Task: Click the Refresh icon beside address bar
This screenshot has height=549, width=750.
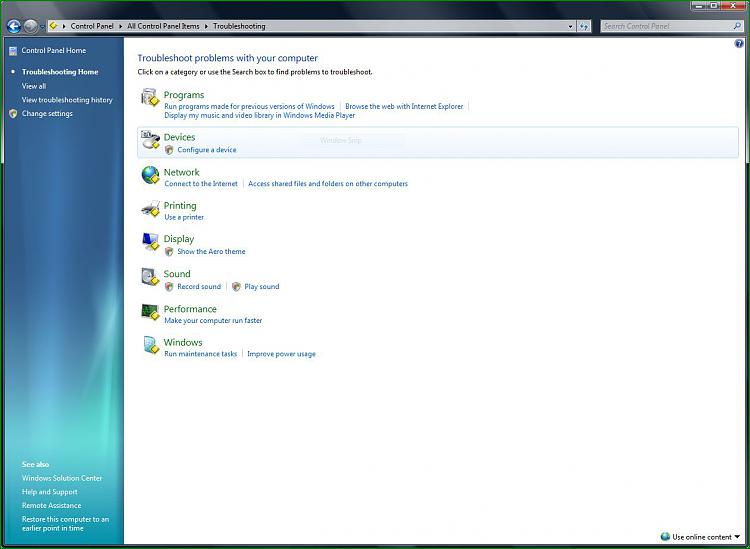Action: tap(584, 26)
